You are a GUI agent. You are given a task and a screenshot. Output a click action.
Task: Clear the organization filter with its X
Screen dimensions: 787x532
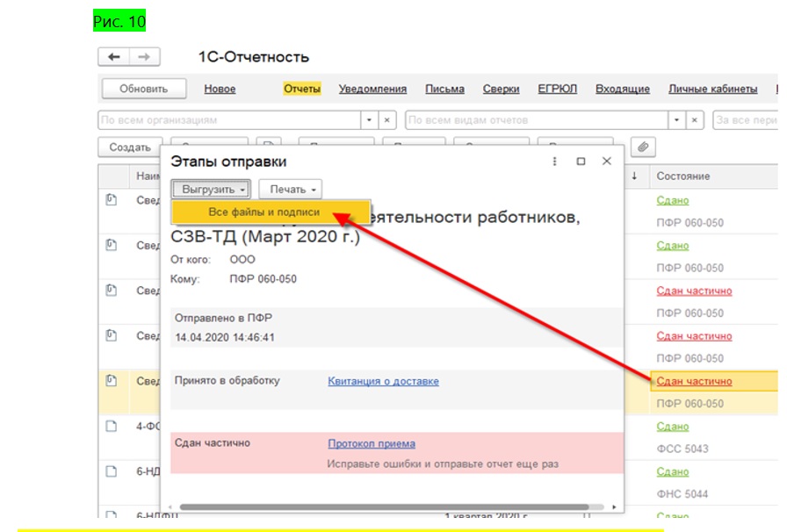(387, 119)
